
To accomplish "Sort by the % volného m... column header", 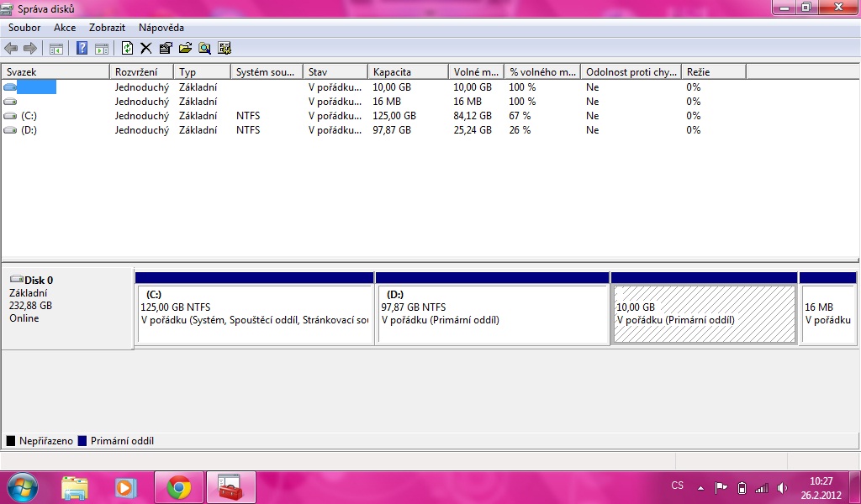I will 542,72.
